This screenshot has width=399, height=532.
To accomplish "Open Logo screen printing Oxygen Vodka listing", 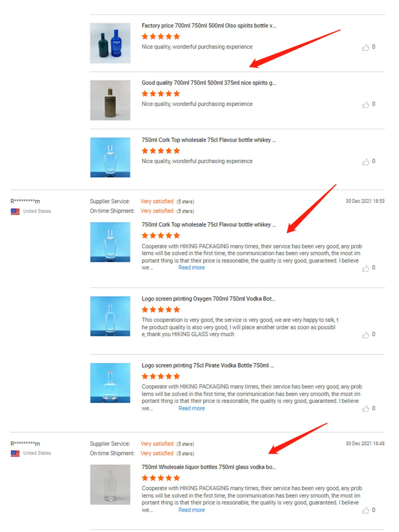I will coord(209,299).
